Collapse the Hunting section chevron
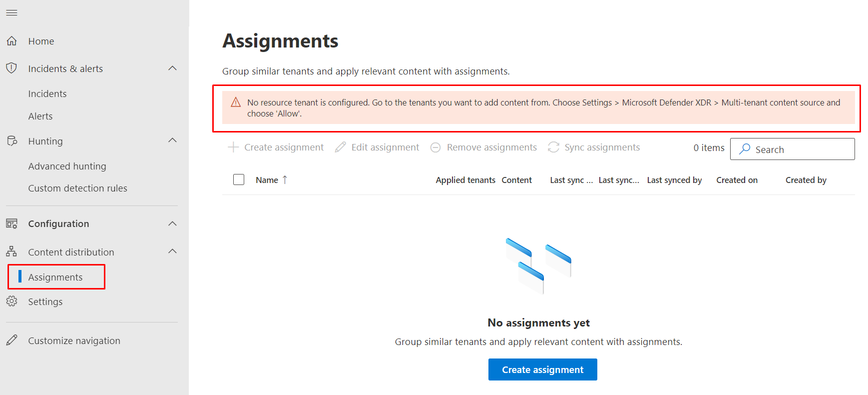The width and height of the screenshot is (868, 395). pos(172,140)
